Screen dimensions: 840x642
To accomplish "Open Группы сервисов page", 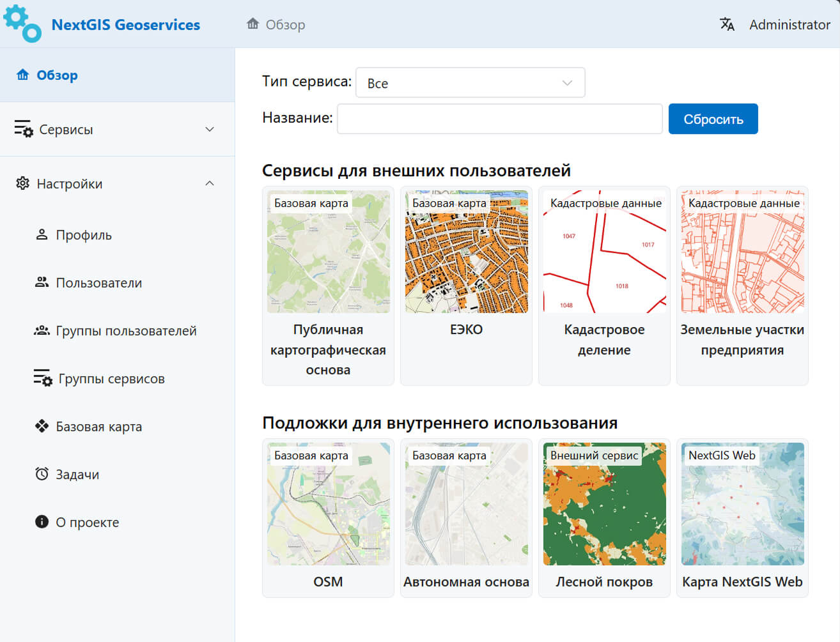I will (117, 378).
